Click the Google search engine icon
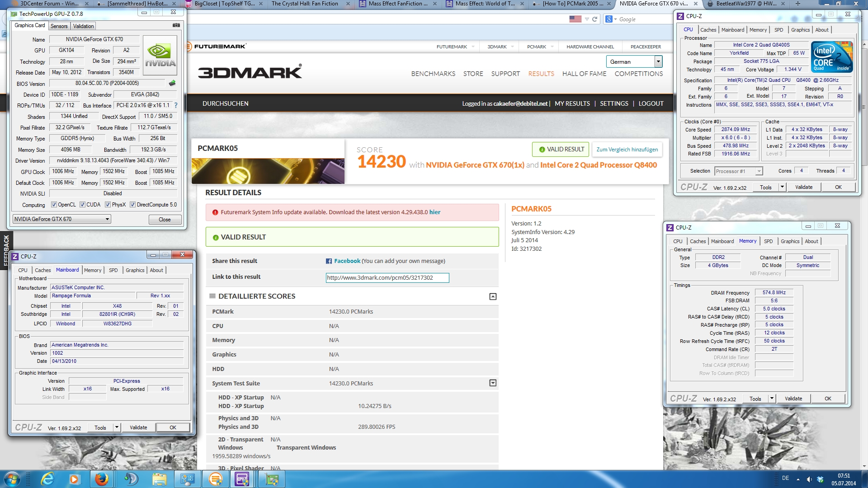 pyautogui.click(x=609, y=19)
